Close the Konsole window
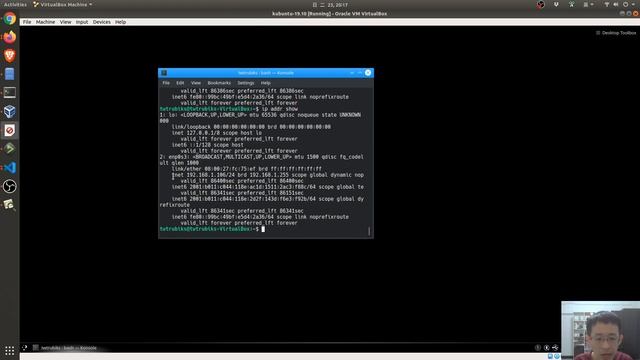 tap(368, 73)
